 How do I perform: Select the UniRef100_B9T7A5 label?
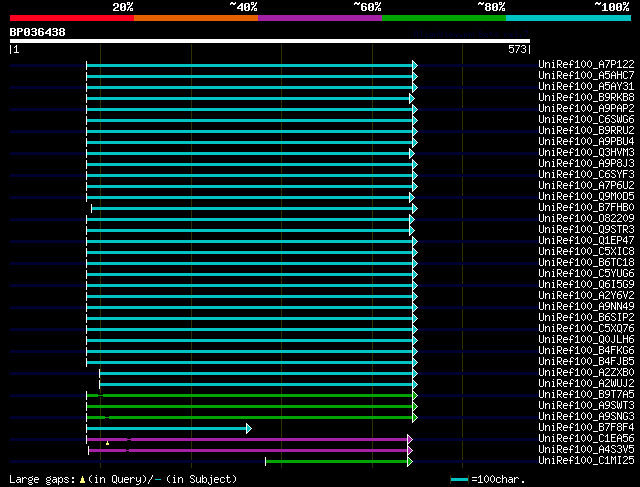pyautogui.click(x=587, y=395)
